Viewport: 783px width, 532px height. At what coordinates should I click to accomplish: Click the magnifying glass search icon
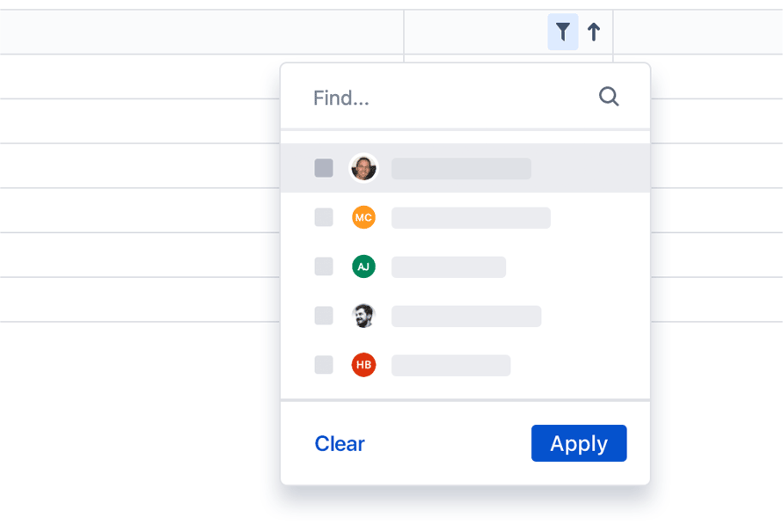pyautogui.click(x=609, y=97)
